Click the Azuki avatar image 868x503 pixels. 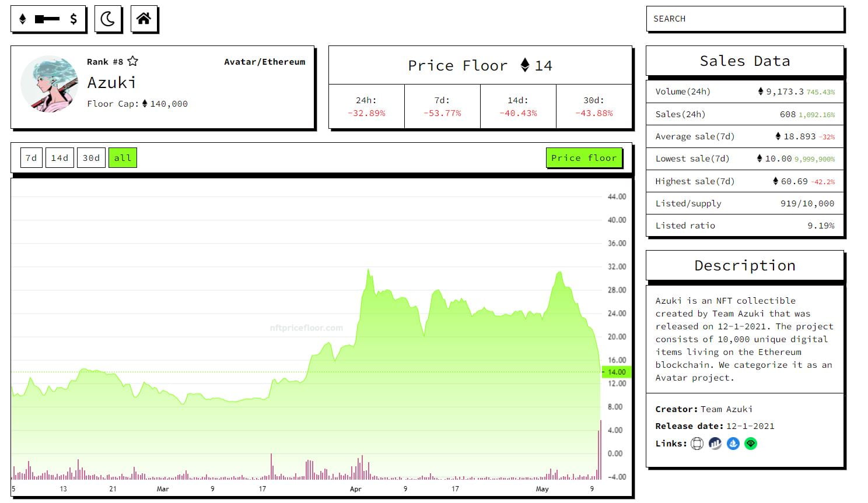coord(50,84)
